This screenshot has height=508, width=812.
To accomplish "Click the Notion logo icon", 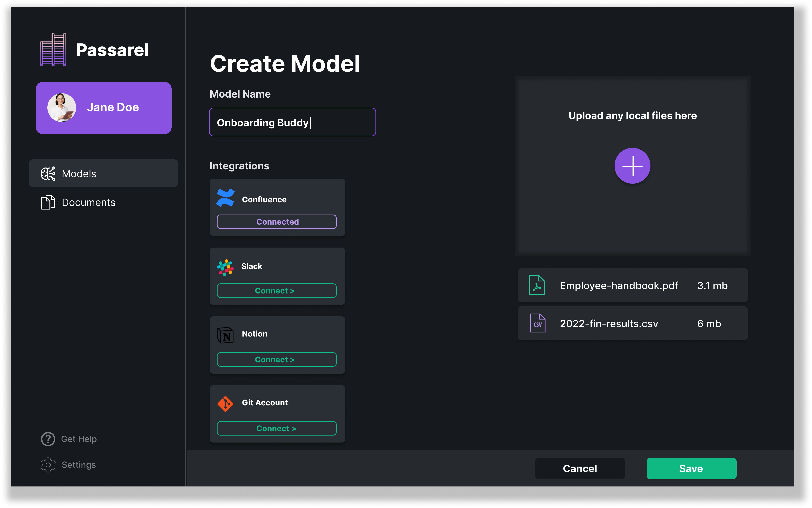I will [x=225, y=335].
